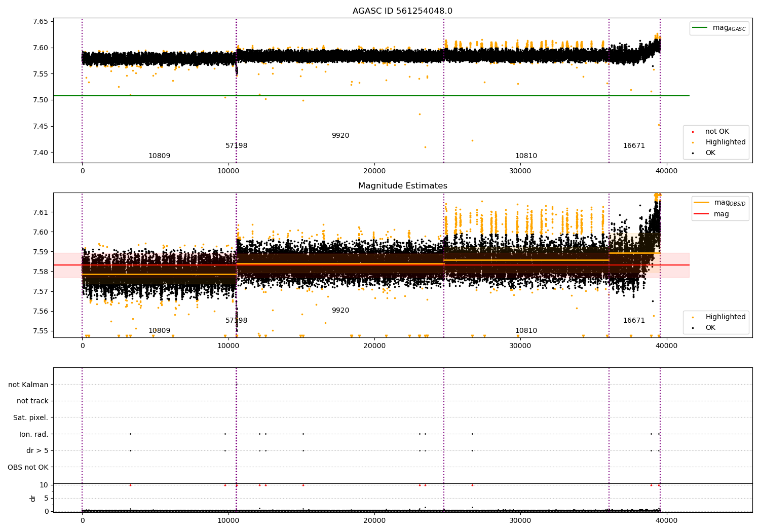Click obsid label 10810 in the top plot
This screenshot has height=532, width=760.
(x=526, y=156)
